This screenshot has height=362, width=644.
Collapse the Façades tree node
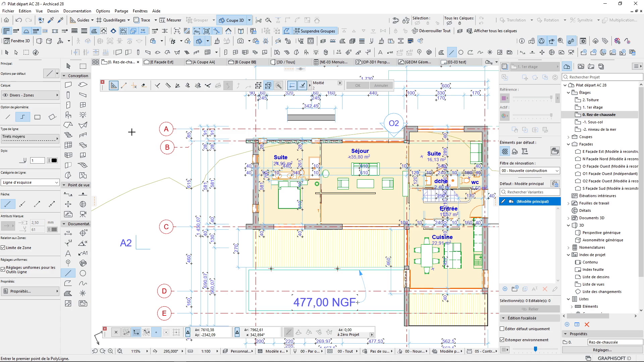568,144
